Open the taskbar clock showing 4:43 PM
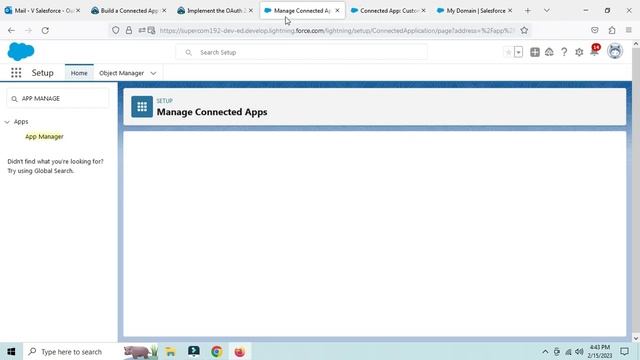 (600, 351)
